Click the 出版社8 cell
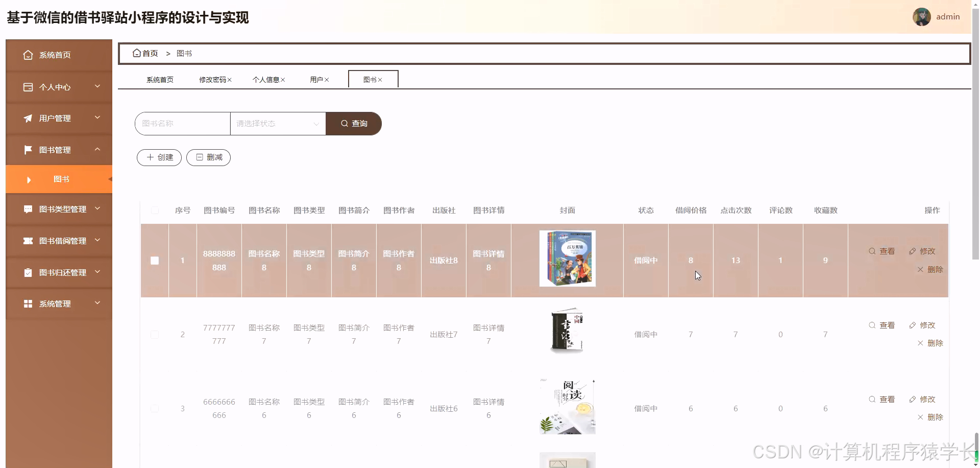 pyautogui.click(x=444, y=261)
